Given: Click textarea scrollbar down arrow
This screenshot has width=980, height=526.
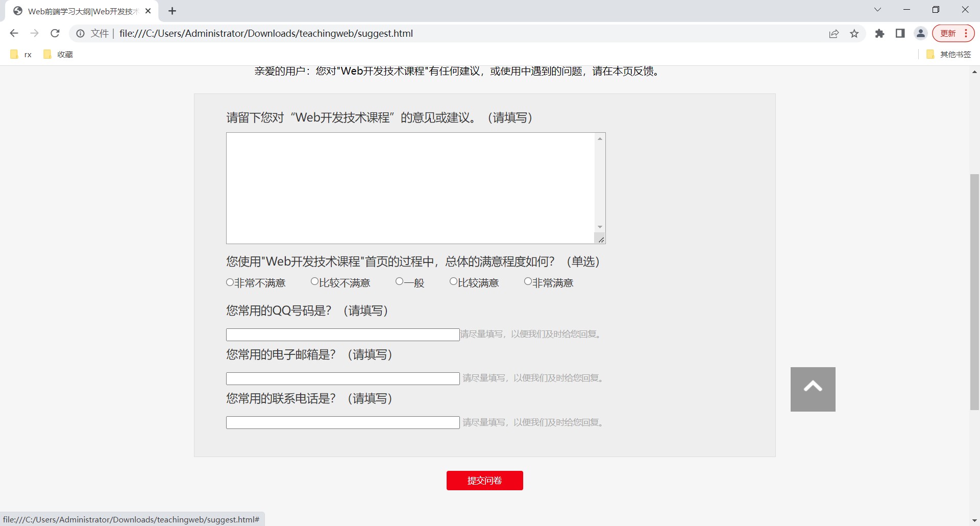Looking at the screenshot, I should (x=600, y=227).
